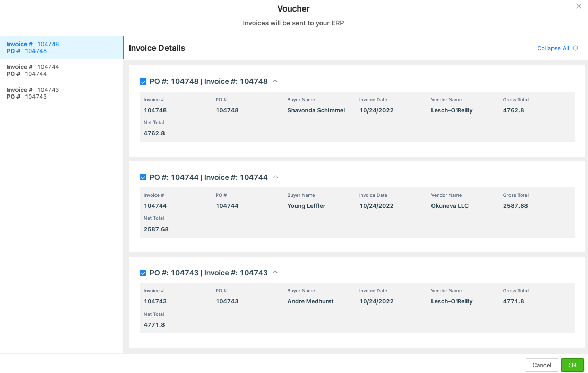588x373 pixels.
Task: Click the PO #: 104744 | Invoice #: 104744 heading
Action: click(209, 177)
